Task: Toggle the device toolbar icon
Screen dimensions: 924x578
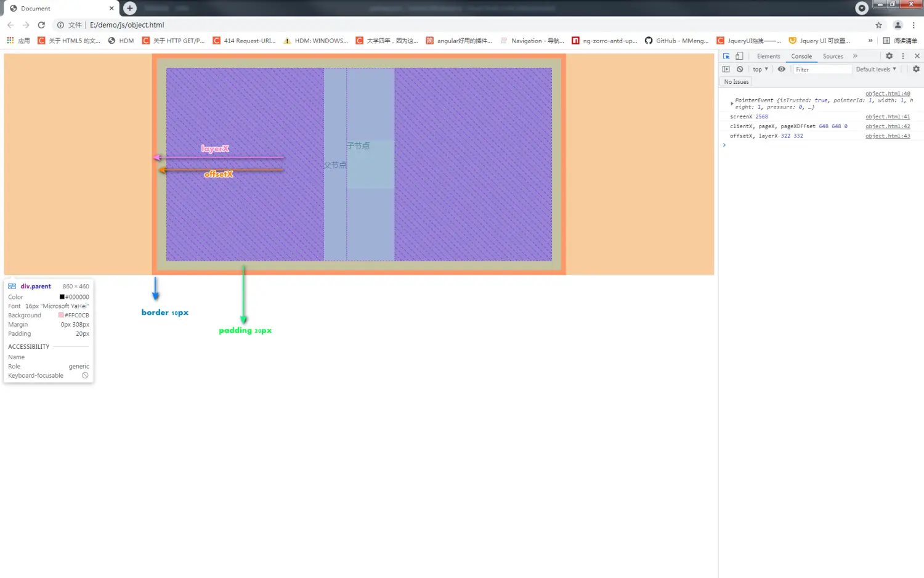Action: tap(739, 56)
